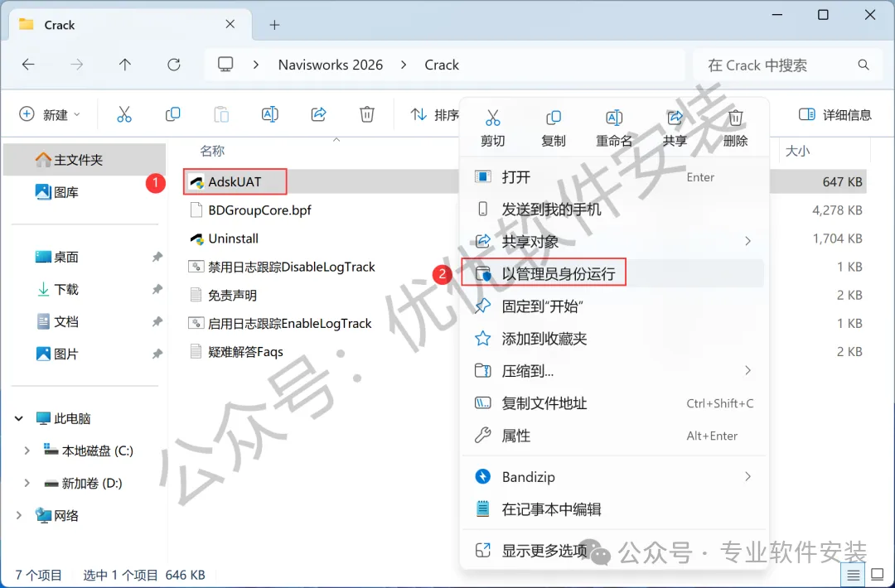Refresh the current folder

tap(173, 65)
